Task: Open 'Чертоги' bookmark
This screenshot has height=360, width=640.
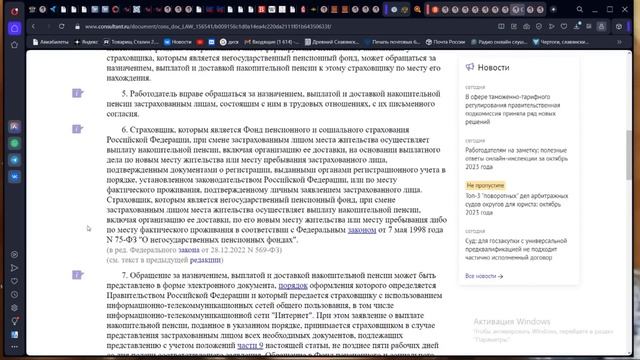Action: (560, 42)
